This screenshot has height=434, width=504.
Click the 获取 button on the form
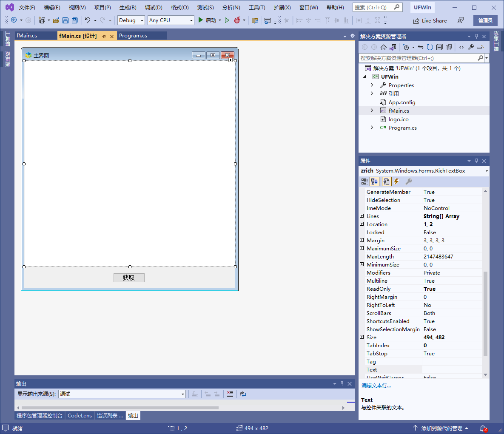coord(129,278)
